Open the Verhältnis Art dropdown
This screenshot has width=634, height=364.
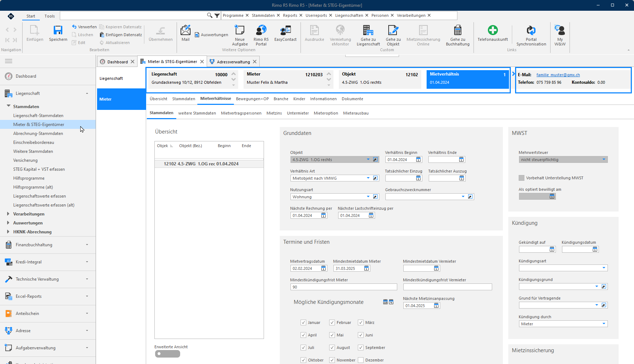tap(368, 178)
